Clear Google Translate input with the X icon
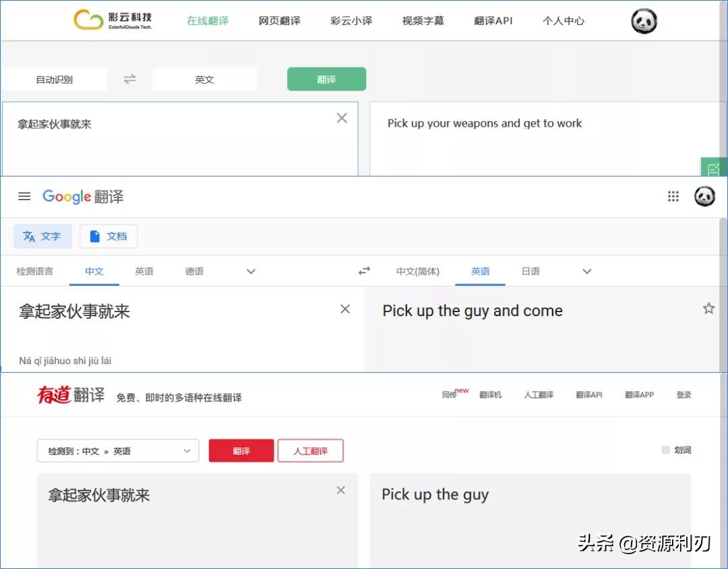The image size is (728, 569). tap(344, 309)
